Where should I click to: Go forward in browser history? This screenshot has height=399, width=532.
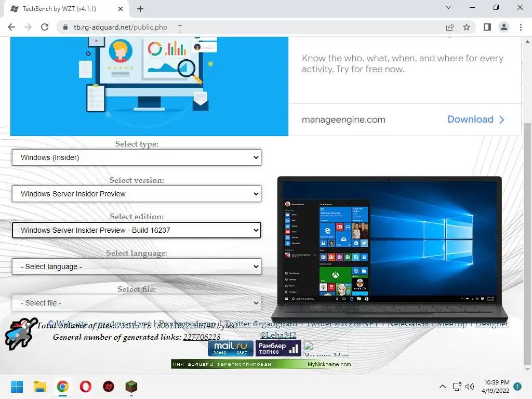pos(28,27)
